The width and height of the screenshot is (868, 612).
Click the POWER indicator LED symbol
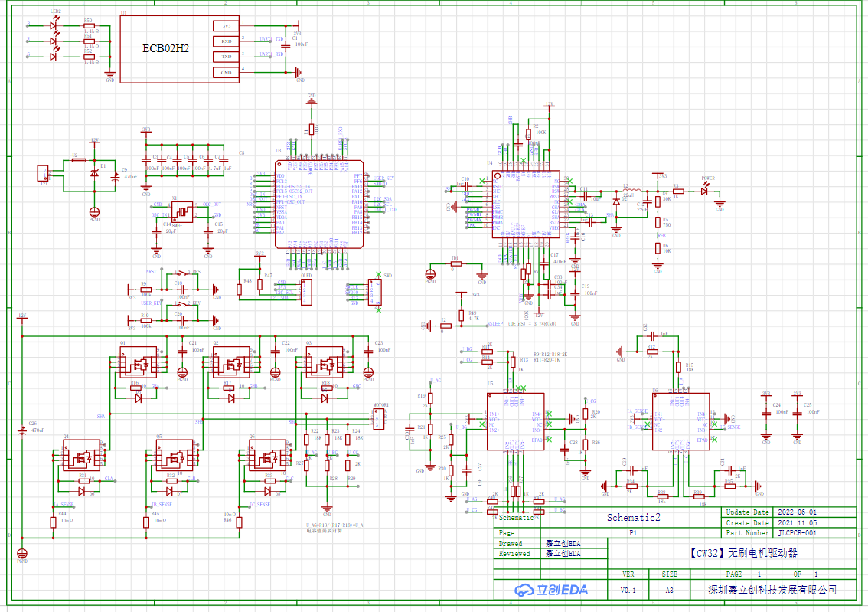pos(704,191)
